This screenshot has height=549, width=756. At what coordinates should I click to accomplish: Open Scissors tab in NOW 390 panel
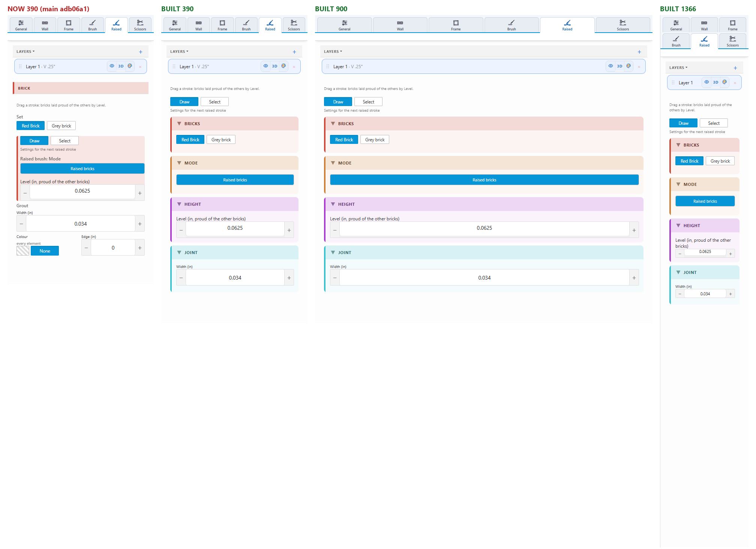point(140,25)
